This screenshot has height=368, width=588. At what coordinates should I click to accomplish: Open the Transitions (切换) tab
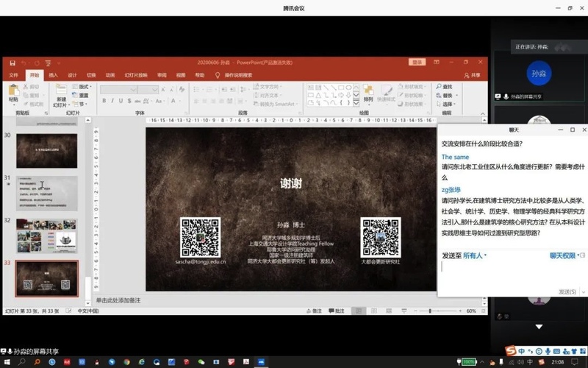[91, 75]
